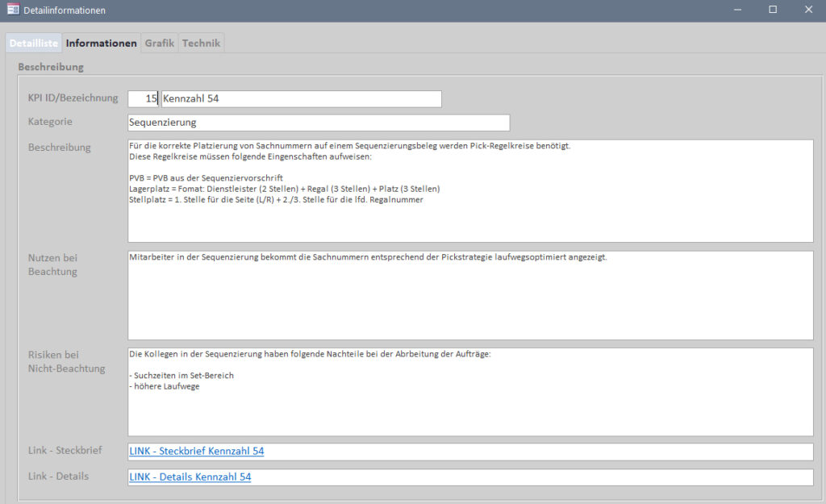826x504 pixels.
Task: Click the line starting 'Stellplatz = 1. Stelle'
Action: coord(276,200)
